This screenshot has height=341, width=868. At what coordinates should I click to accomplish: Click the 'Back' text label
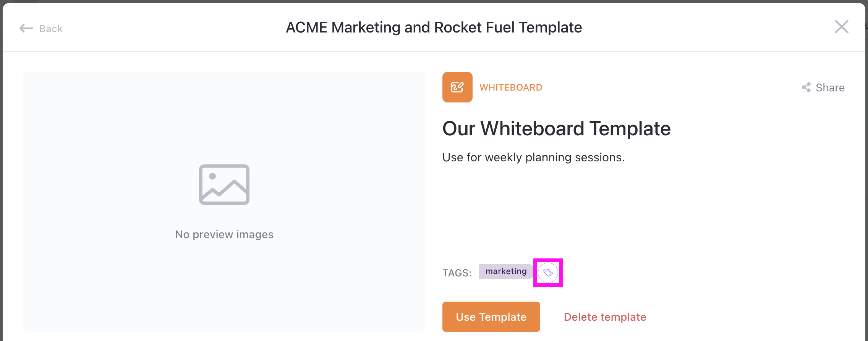click(51, 29)
